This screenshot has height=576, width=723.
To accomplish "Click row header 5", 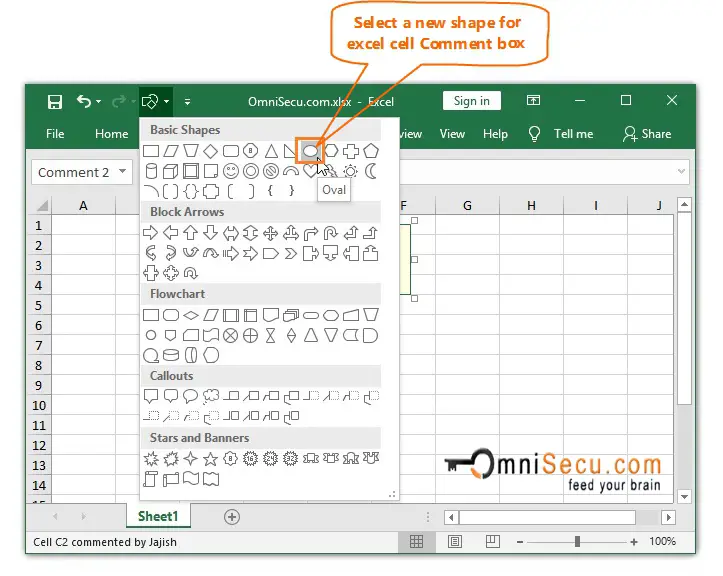I will (x=38, y=305).
